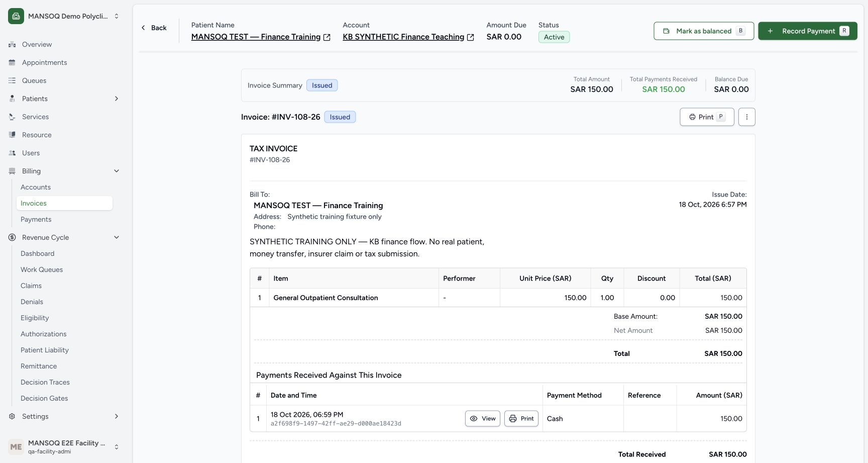
Task: Open Billing Accounts
Action: [36, 187]
